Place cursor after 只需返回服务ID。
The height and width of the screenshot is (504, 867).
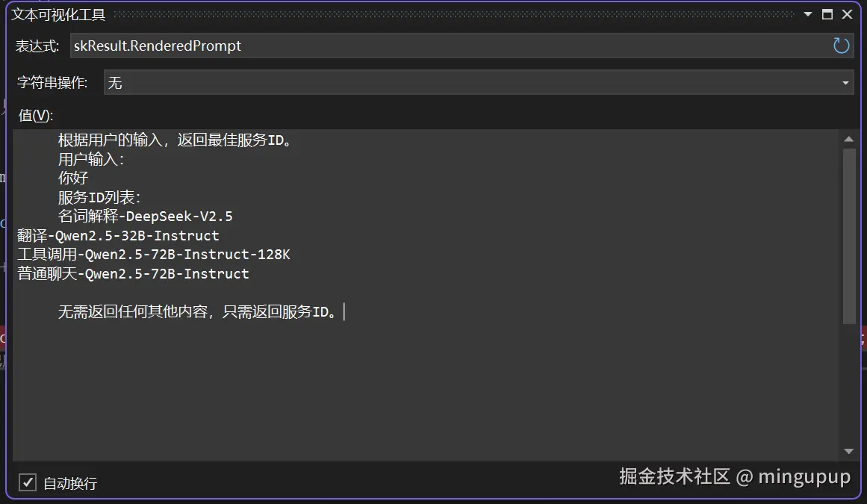click(344, 312)
